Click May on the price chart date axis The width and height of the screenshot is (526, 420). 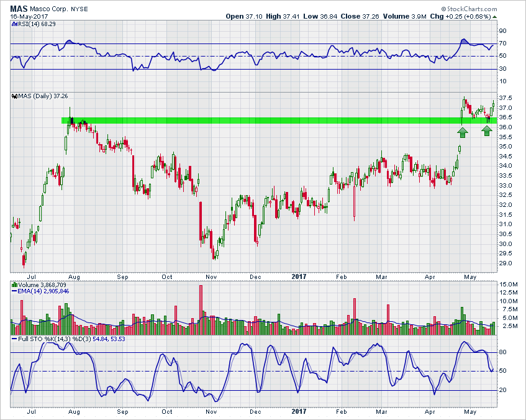click(x=470, y=277)
